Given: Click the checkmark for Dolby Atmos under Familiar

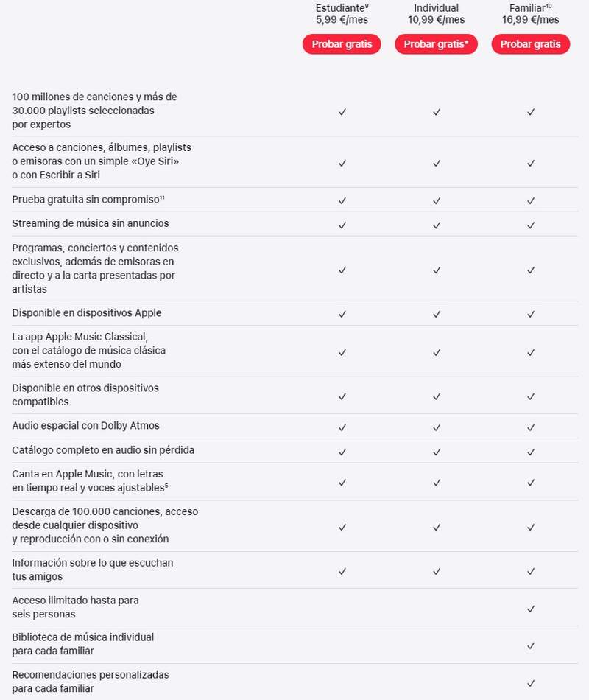Looking at the screenshot, I should click(x=531, y=426).
